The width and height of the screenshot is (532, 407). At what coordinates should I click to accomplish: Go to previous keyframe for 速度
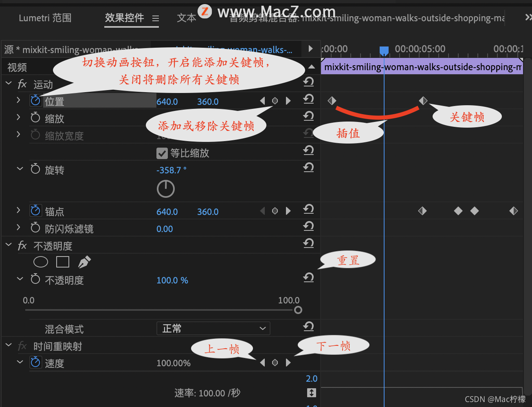pos(262,363)
